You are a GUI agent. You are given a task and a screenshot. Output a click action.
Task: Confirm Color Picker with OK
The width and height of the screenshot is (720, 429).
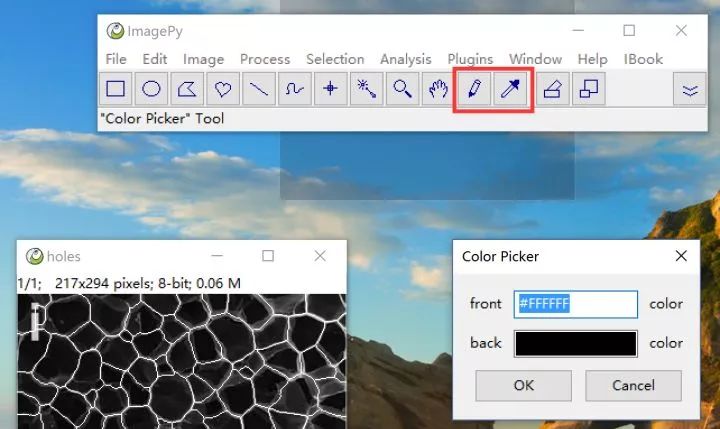tap(523, 385)
